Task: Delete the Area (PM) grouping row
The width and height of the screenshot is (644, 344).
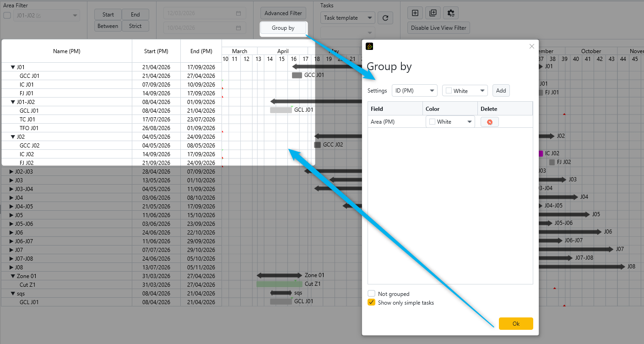Action: [x=489, y=122]
